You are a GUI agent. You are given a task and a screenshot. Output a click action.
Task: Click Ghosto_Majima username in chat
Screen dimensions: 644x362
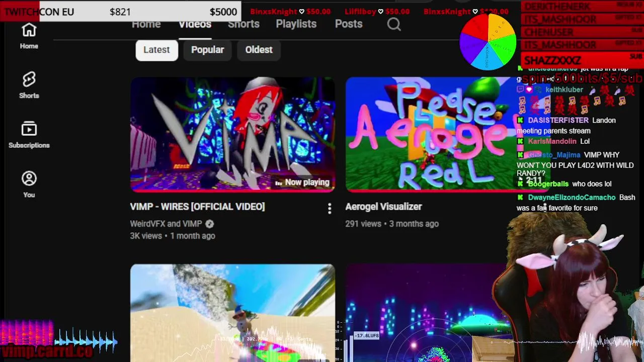point(554,155)
